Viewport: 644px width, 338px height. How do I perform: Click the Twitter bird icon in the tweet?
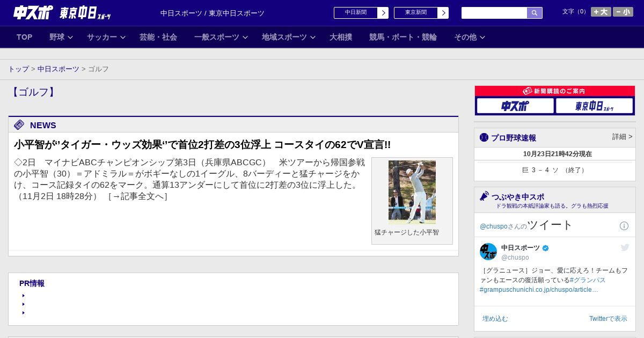pyautogui.click(x=625, y=247)
